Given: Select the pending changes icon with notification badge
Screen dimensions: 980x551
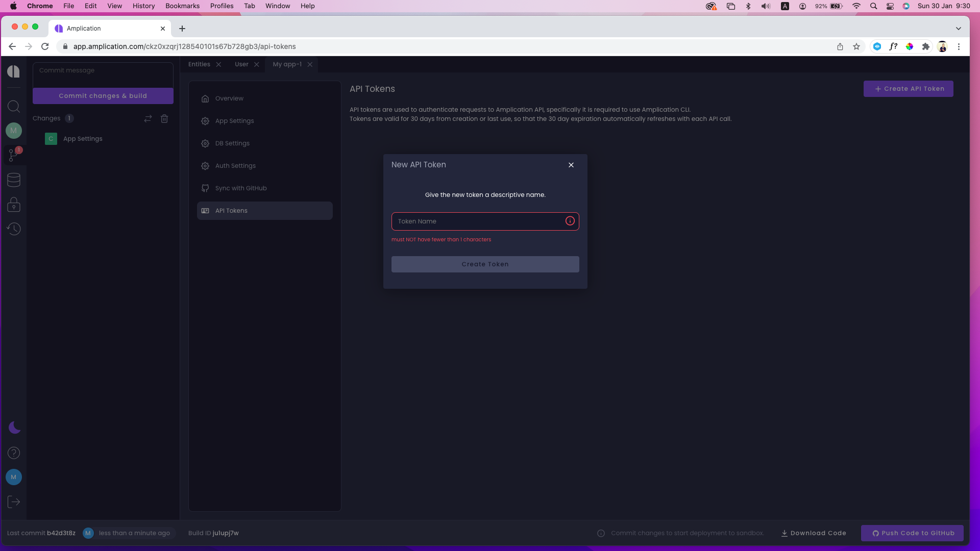Looking at the screenshot, I should click(14, 155).
